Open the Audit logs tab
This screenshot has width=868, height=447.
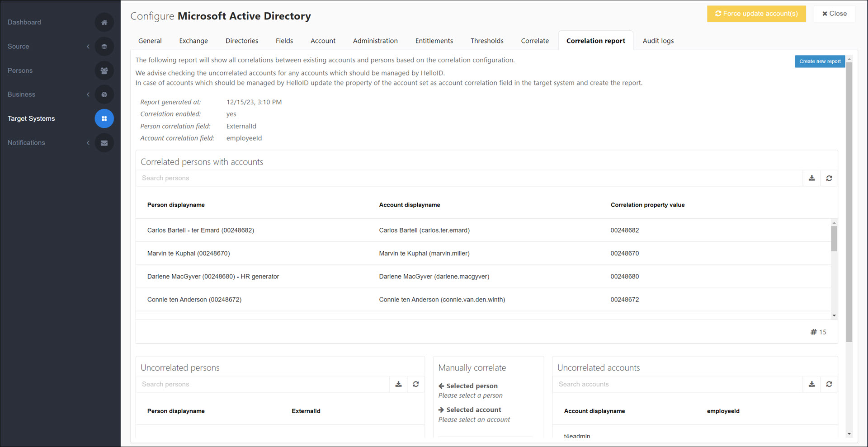pyautogui.click(x=658, y=41)
